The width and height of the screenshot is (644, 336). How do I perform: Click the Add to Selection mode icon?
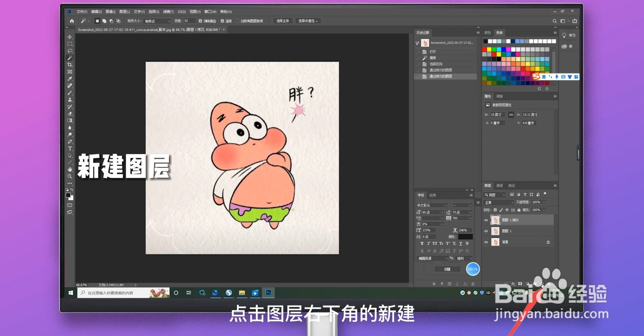[104, 21]
